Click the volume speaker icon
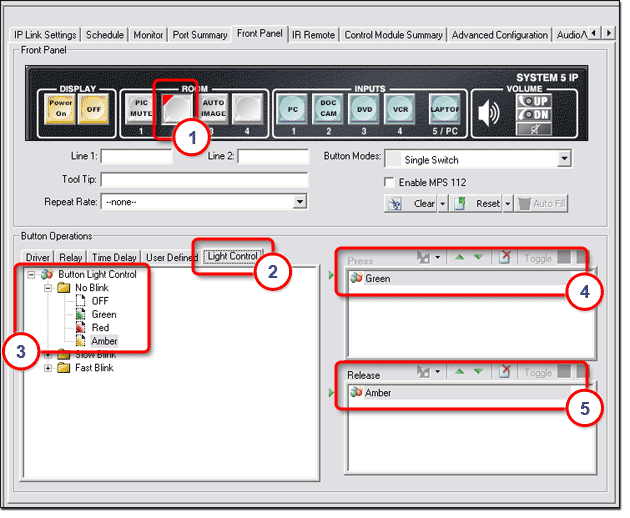The height and width of the screenshot is (518, 630). coord(489,112)
